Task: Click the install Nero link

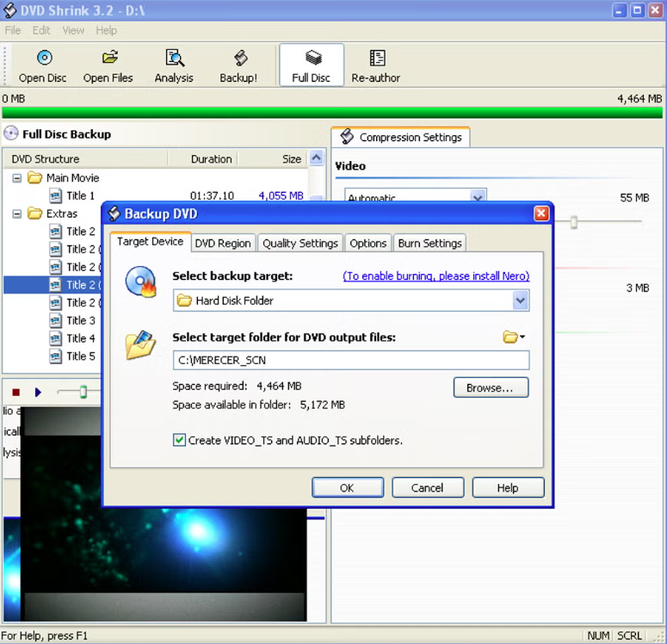Action: click(x=436, y=276)
